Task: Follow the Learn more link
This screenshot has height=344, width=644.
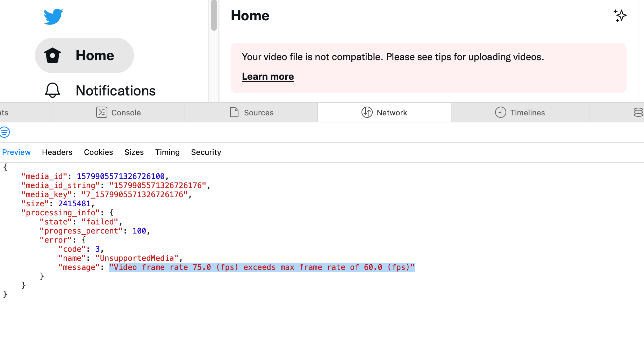Action: (268, 77)
